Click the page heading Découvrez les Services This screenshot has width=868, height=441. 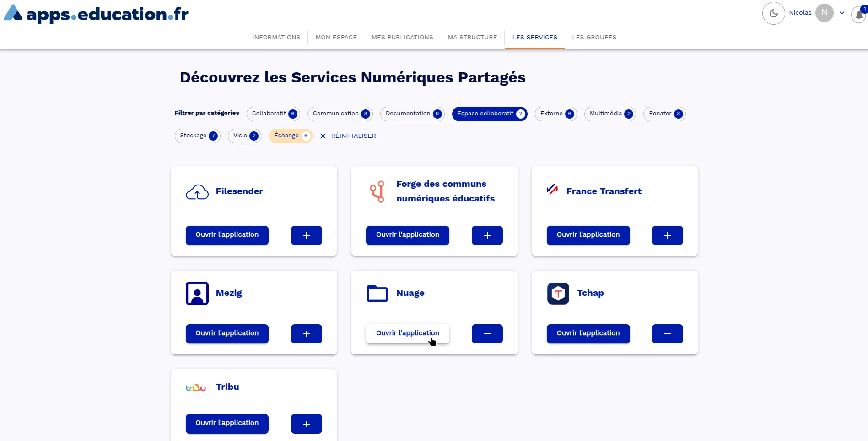pyautogui.click(x=353, y=77)
